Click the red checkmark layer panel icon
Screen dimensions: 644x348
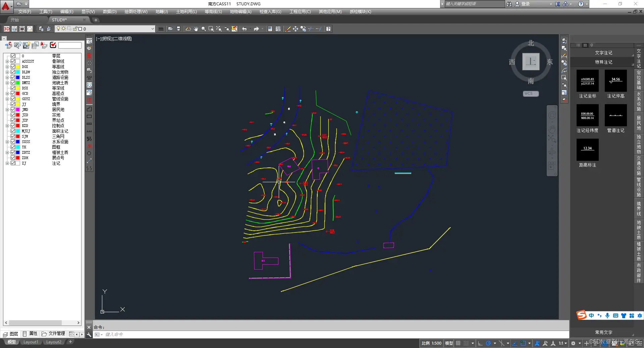coord(53,45)
